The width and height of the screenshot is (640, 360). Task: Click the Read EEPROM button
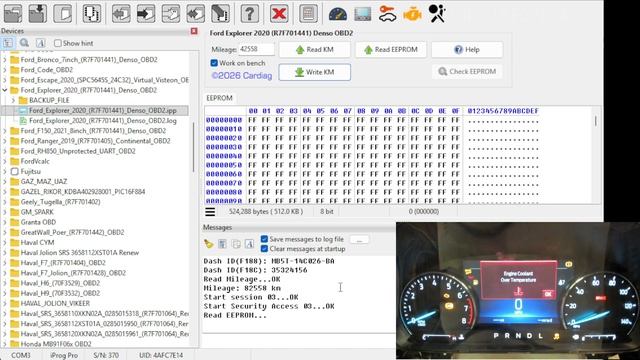tap(391, 49)
